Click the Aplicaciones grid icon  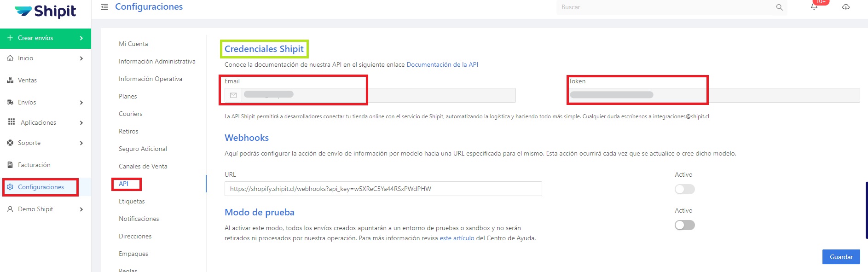[x=12, y=122]
